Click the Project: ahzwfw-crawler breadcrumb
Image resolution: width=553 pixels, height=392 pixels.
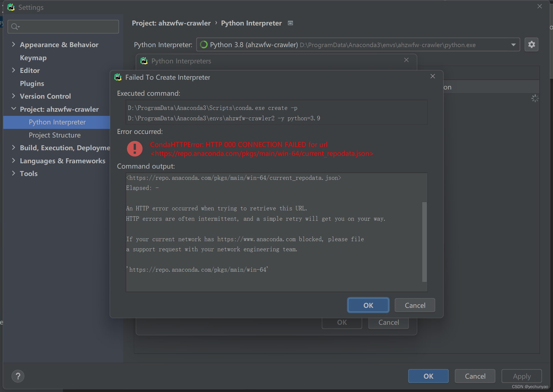point(171,23)
